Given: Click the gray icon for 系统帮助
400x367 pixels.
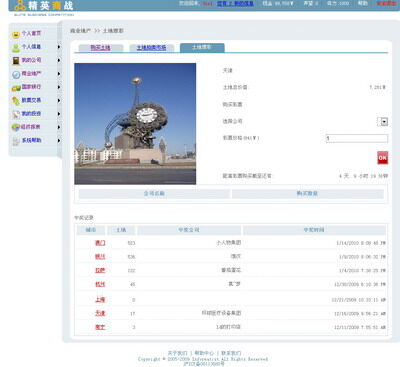Looking at the screenshot, I should point(16,141).
